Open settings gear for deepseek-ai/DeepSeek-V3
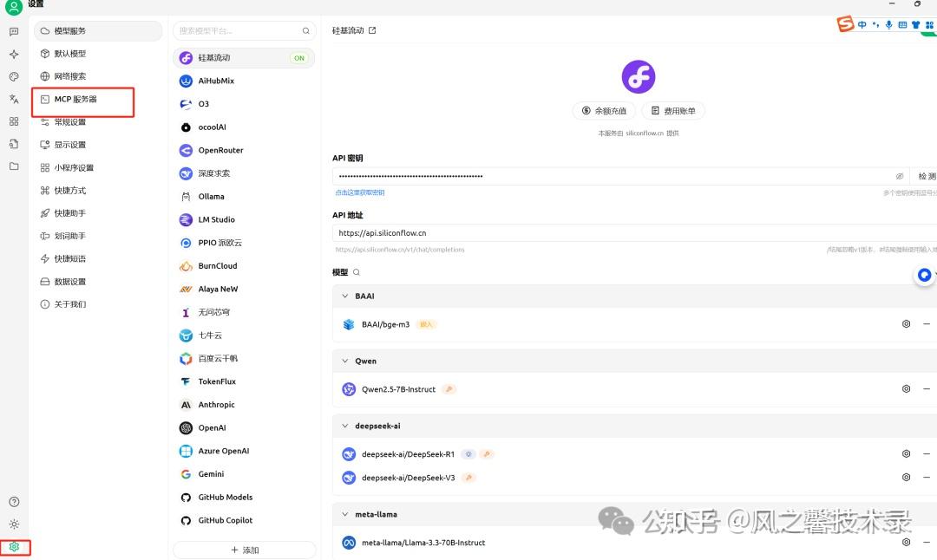 (x=906, y=477)
